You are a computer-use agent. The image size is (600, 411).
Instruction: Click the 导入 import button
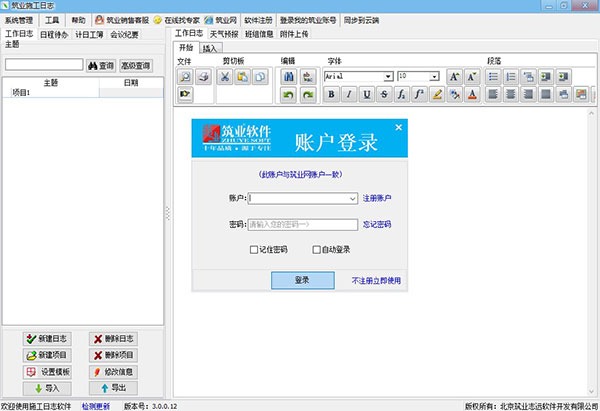point(47,388)
